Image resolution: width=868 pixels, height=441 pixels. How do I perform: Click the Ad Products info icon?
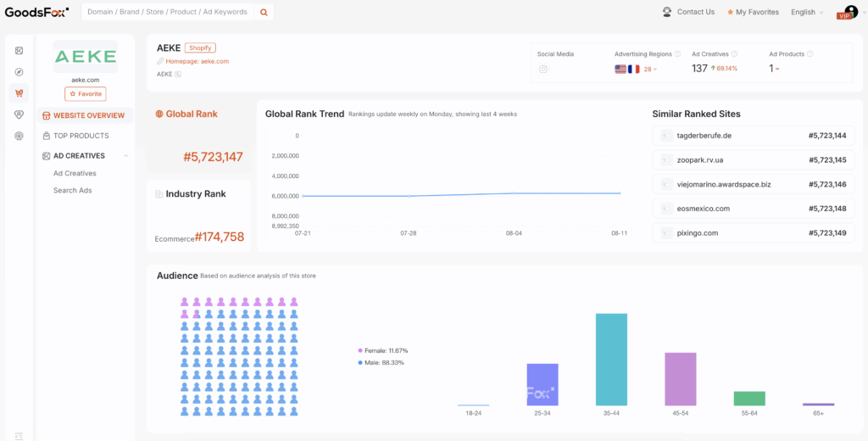810,54
